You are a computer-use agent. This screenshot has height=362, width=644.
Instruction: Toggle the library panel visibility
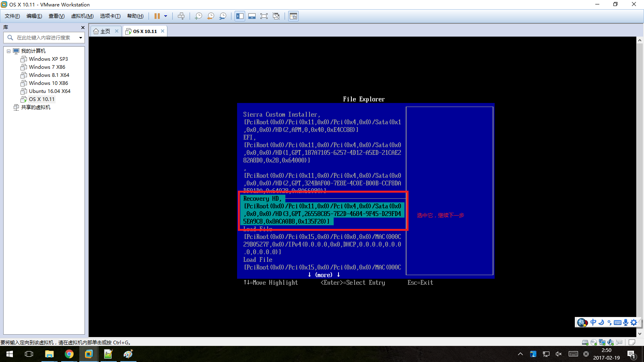click(240, 16)
